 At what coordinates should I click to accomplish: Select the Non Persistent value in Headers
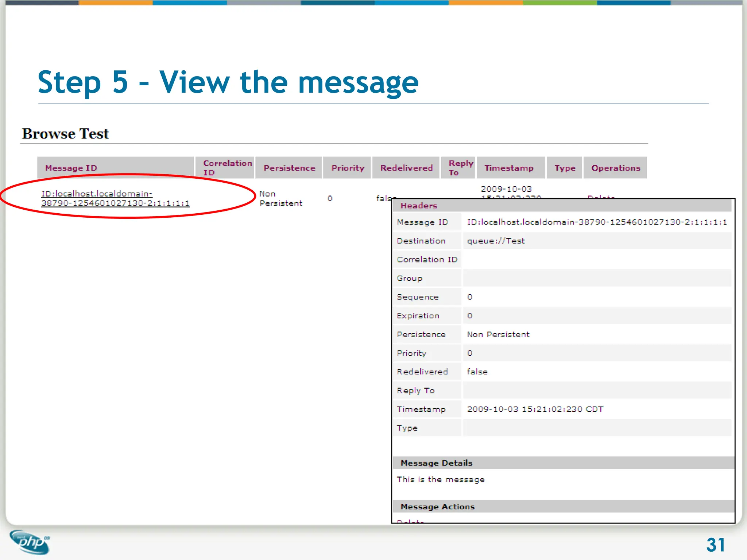(x=498, y=334)
